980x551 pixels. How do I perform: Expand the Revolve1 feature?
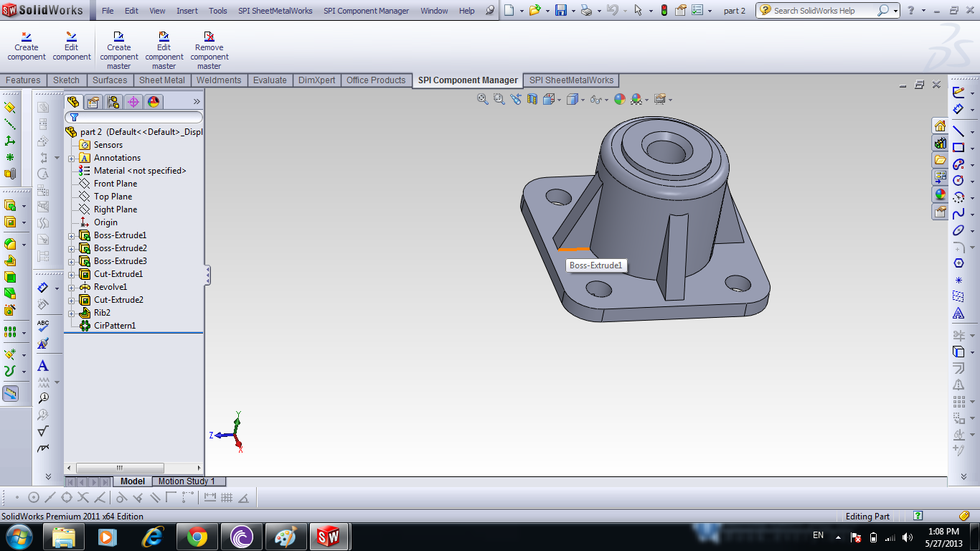pos(72,287)
